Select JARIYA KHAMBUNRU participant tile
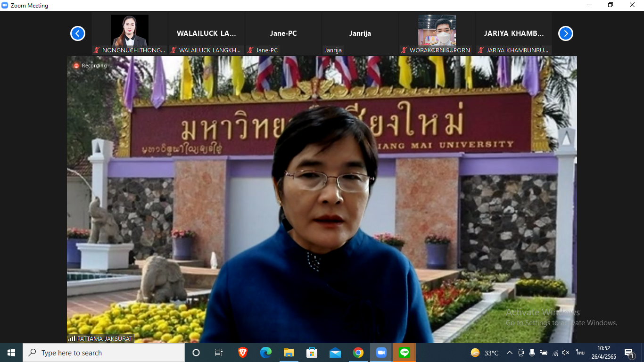Viewport: 644px width, 362px height. 514,34
